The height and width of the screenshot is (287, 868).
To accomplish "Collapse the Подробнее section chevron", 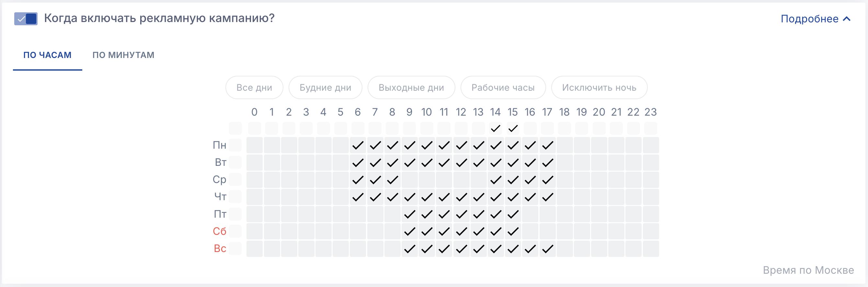I will (x=846, y=19).
